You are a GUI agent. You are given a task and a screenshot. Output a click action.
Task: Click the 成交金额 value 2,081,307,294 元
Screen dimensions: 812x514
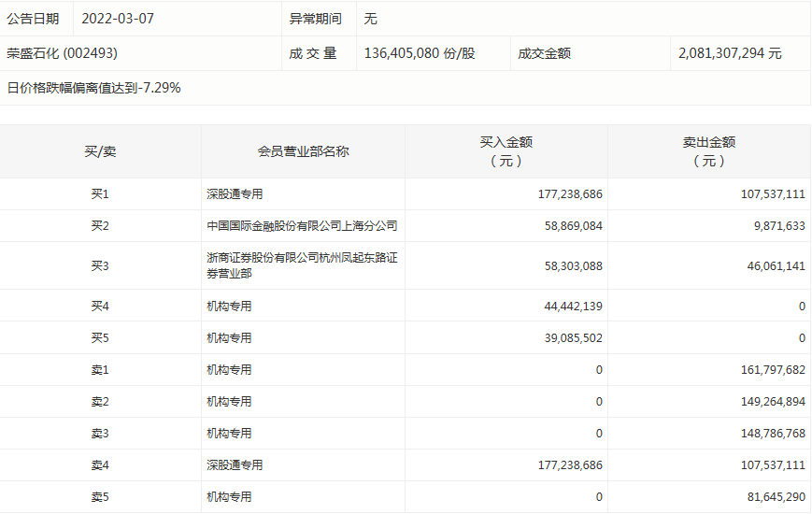(730, 53)
